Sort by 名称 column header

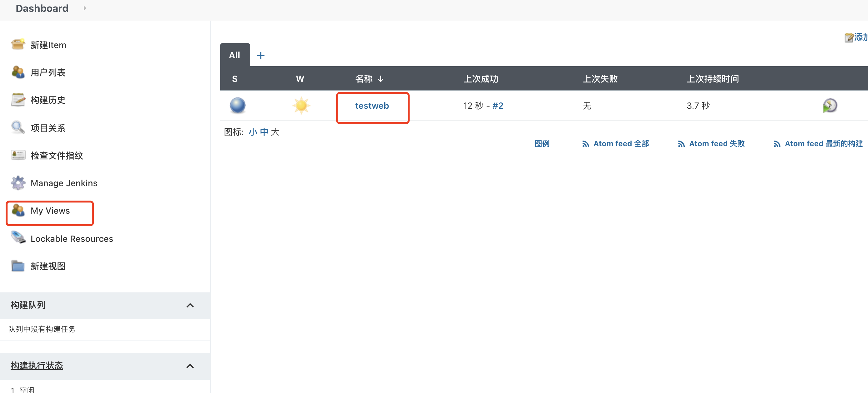click(364, 78)
